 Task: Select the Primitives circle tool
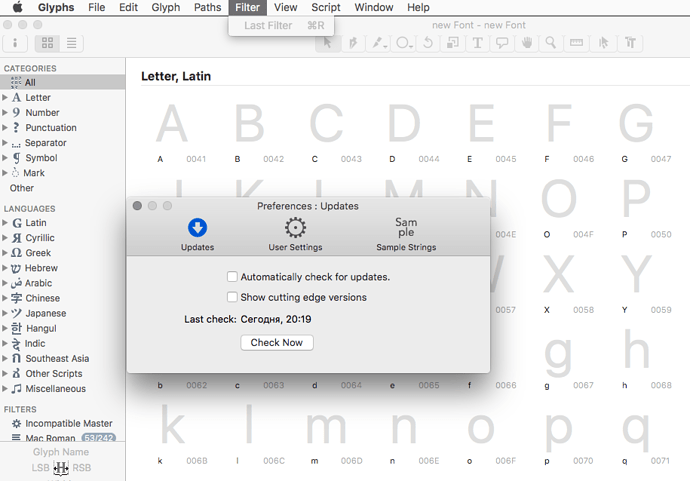tap(404, 43)
